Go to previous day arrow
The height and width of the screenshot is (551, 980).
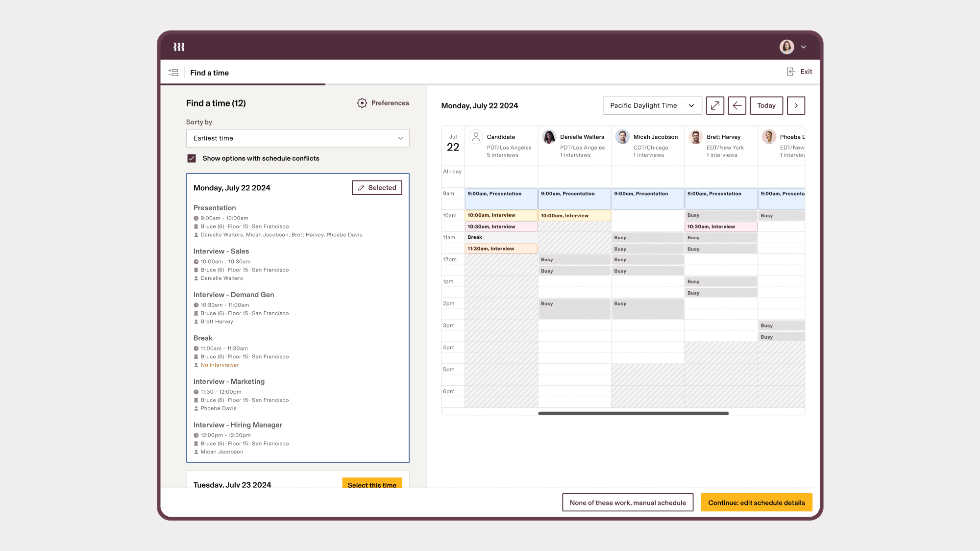(x=737, y=105)
